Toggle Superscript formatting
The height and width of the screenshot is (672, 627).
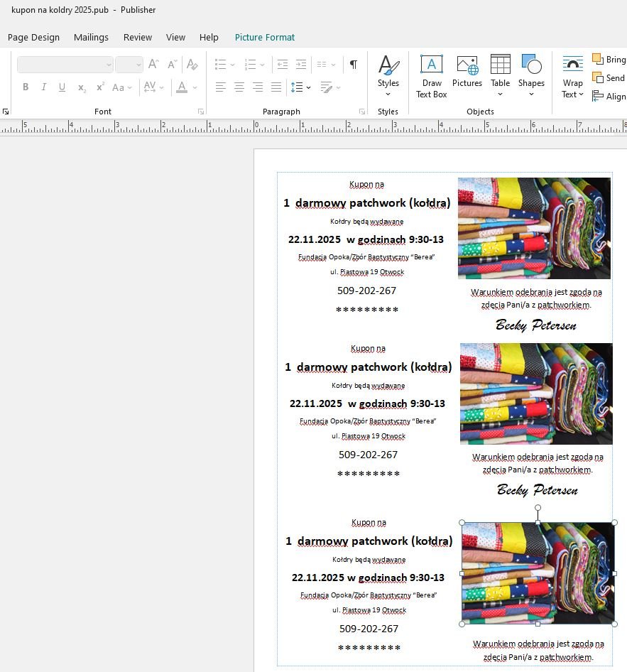tap(100, 87)
